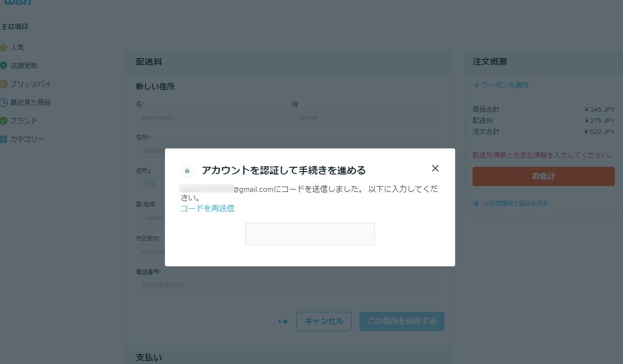This screenshot has width=623, height=364.
Task: Click the ブリッツバイ lightning icon
Action: pyautogui.click(x=5, y=84)
